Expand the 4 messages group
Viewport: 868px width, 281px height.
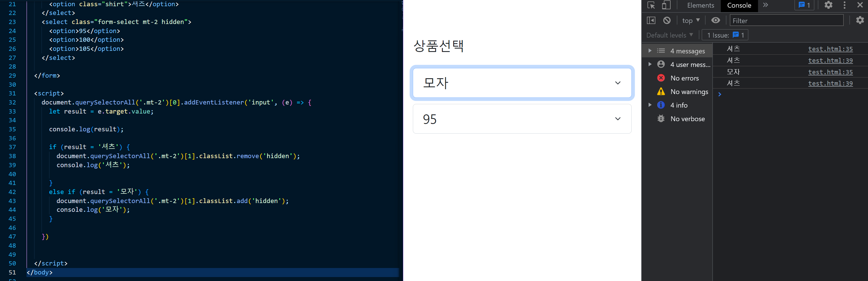pyautogui.click(x=650, y=51)
